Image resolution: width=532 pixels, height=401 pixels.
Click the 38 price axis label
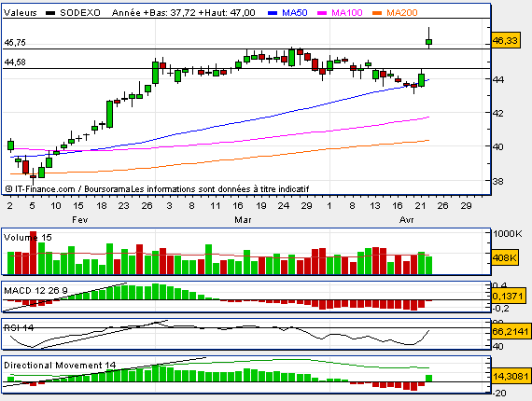tap(498, 181)
